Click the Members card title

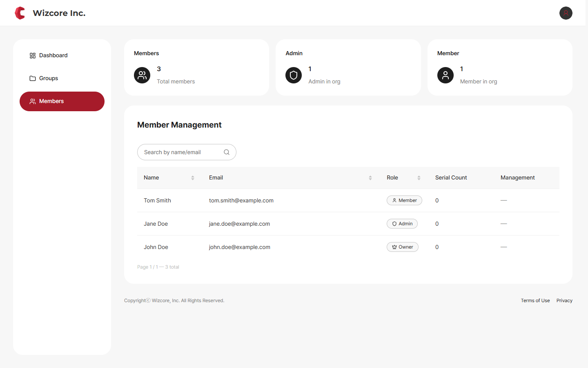(x=147, y=53)
